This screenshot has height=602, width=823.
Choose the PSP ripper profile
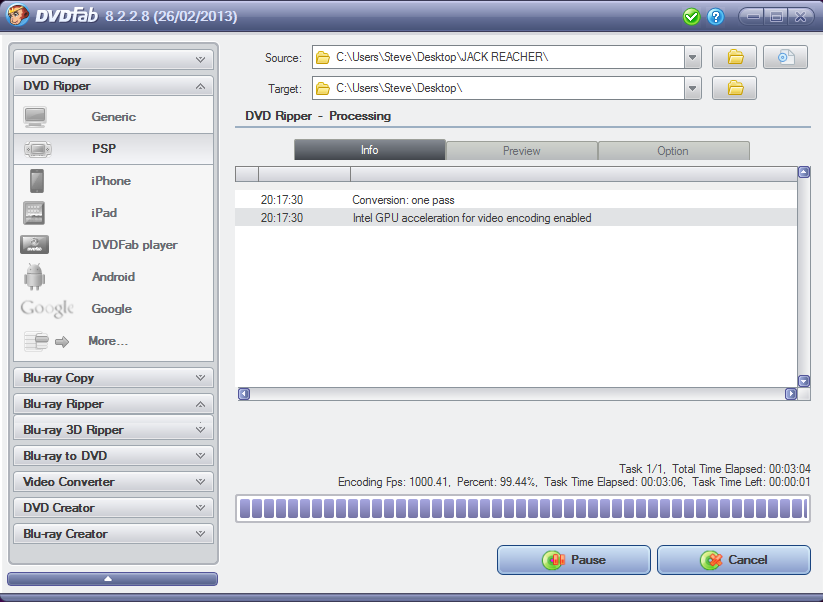coord(113,149)
